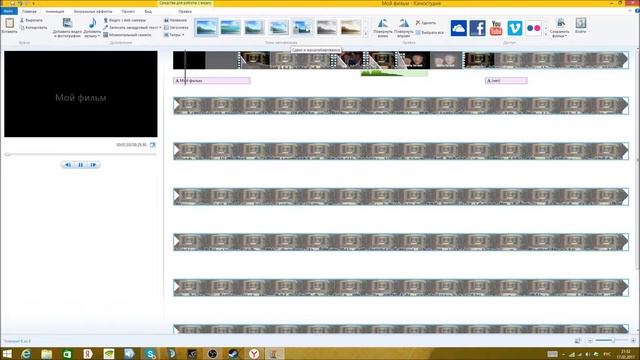This screenshot has height=360, width=640.
Task: Add a Caption (Заголовок) to the clip
Action: click(176, 27)
